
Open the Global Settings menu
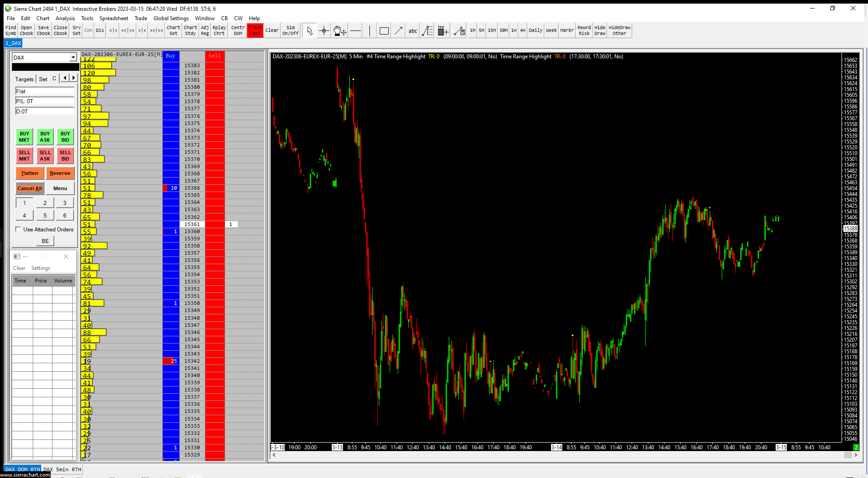pos(171,18)
